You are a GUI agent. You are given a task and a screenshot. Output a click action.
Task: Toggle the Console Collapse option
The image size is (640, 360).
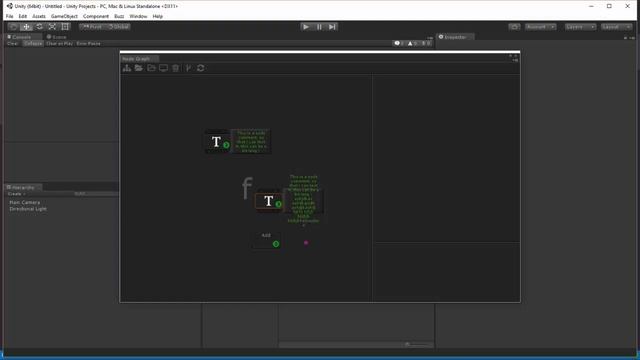(33, 43)
